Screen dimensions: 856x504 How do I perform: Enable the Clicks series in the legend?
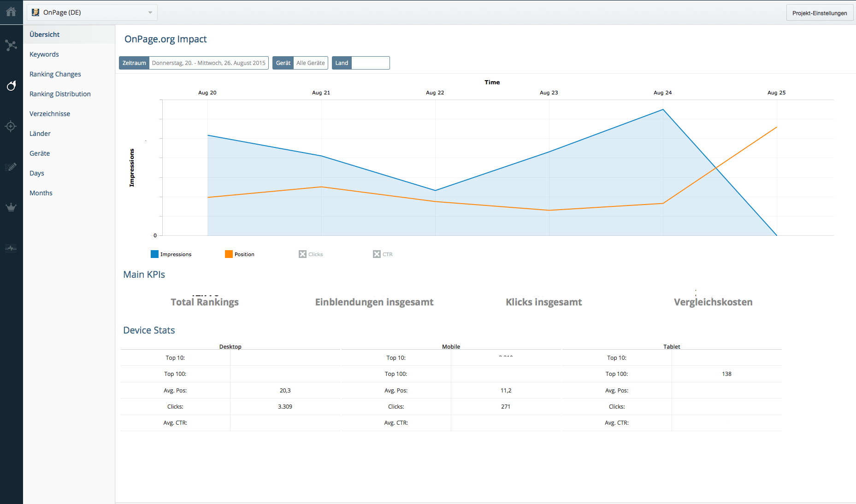[x=310, y=254]
